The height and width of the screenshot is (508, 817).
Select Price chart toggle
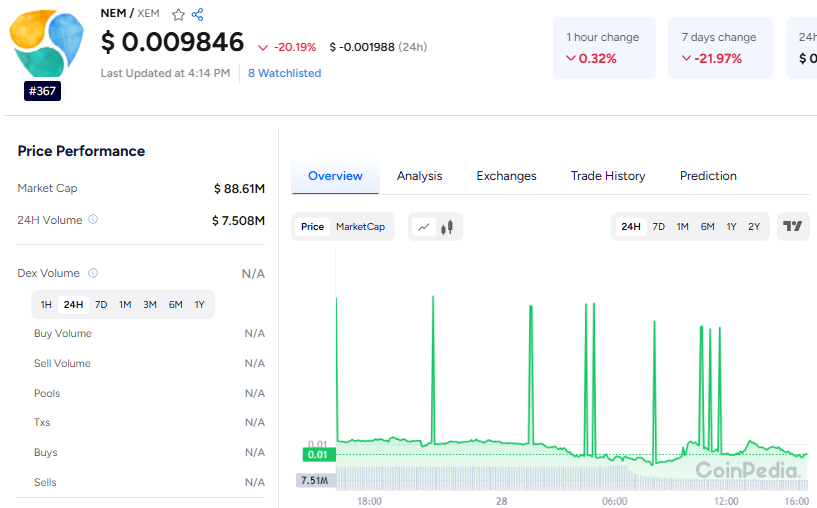point(313,227)
